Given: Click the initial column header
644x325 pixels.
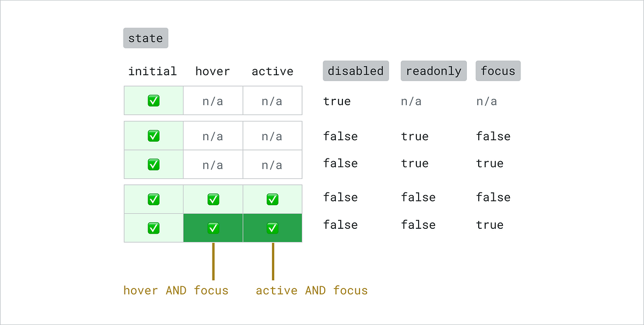Looking at the screenshot, I should [152, 71].
